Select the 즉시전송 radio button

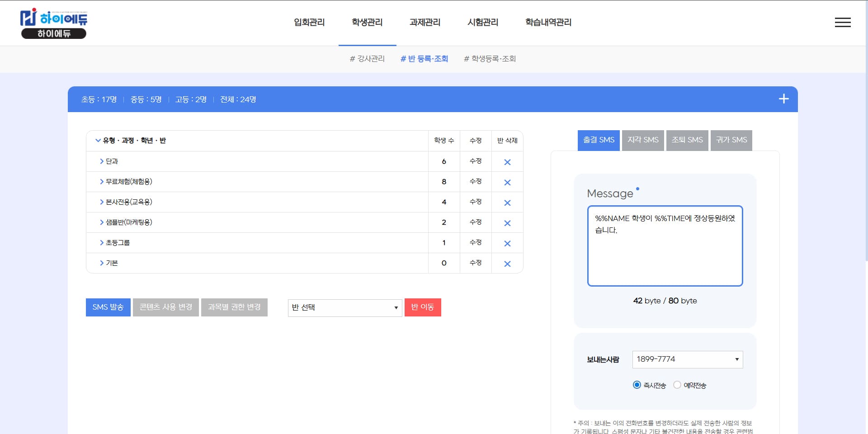(x=637, y=385)
